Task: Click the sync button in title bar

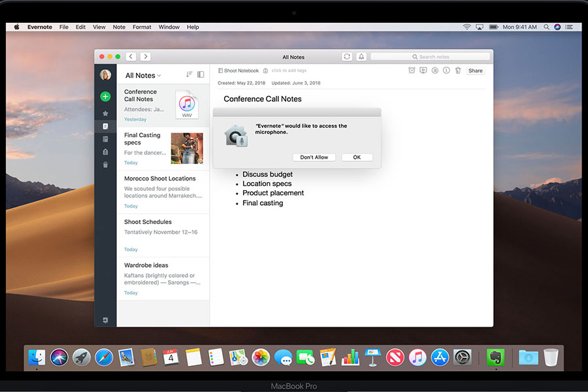Action: tap(347, 57)
